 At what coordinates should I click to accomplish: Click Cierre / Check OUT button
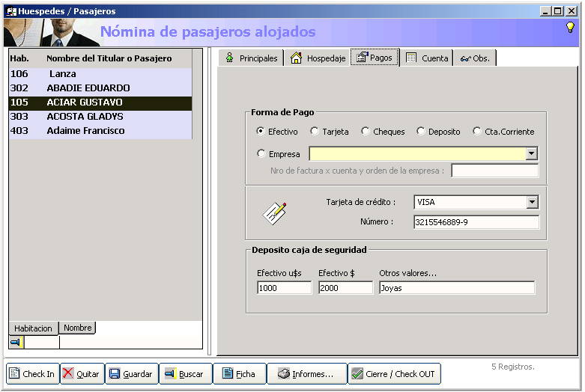(x=394, y=374)
